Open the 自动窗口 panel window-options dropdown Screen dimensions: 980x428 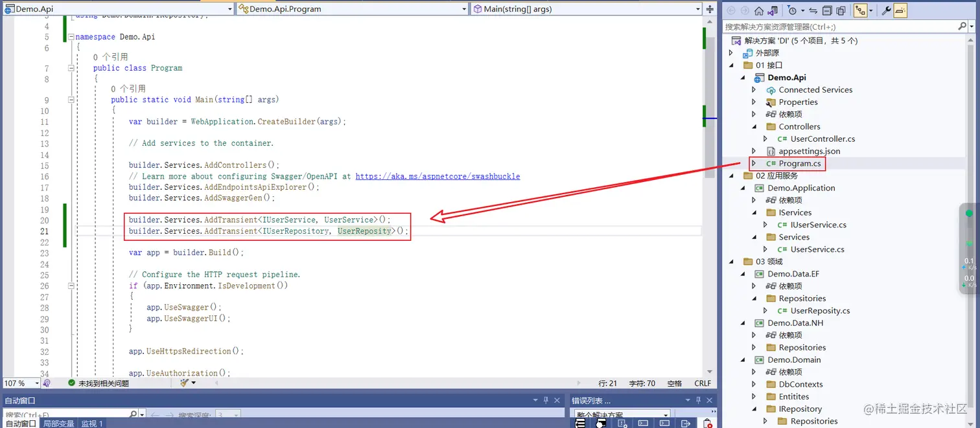535,400
